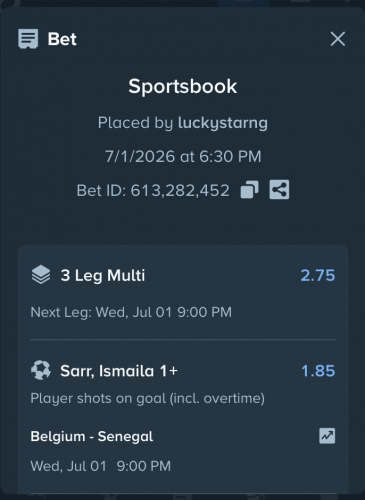Click the Wed, Jul 01 match start time
The width and height of the screenshot is (365, 500).
point(101,466)
